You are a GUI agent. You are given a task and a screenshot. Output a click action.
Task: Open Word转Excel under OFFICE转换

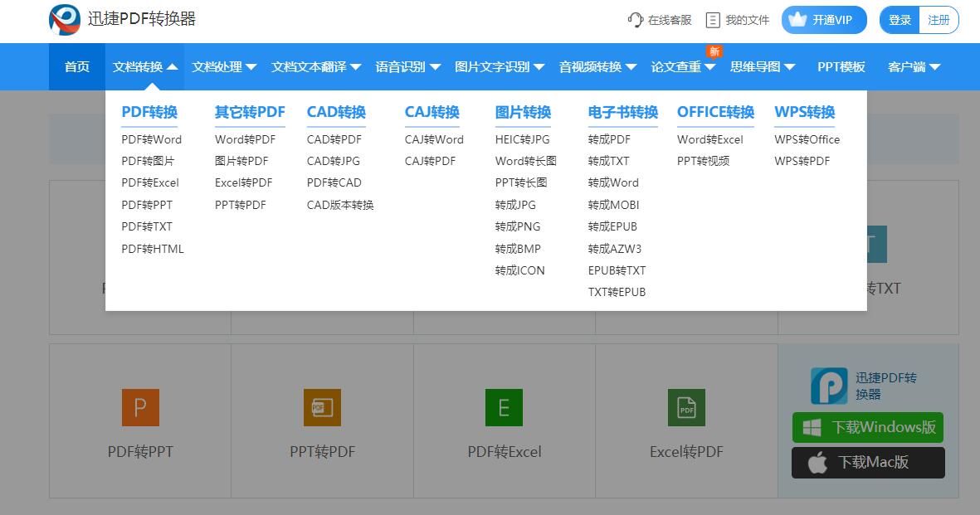pyautogui.click(x=710, y=139)
